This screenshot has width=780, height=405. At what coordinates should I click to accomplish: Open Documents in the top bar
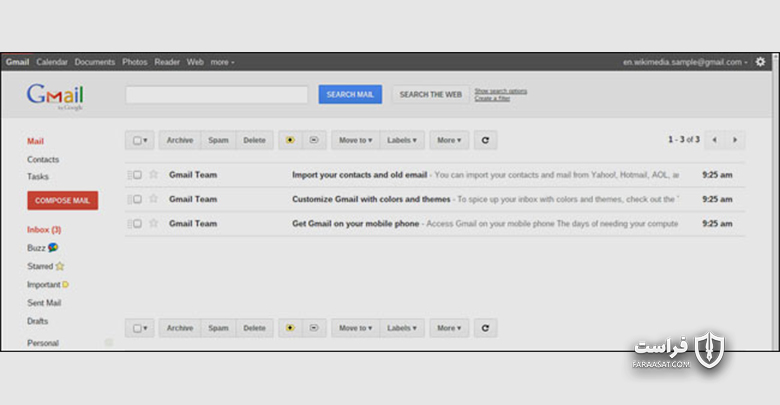point(95,62)
